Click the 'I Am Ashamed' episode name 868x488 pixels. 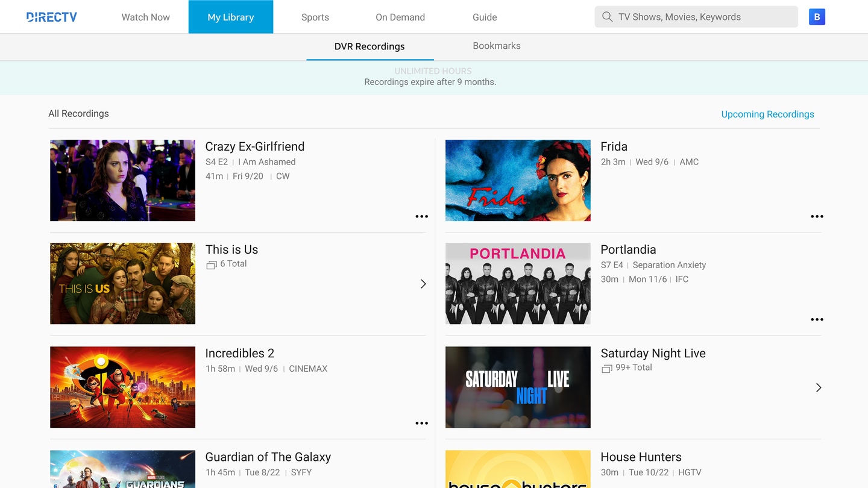267,161
